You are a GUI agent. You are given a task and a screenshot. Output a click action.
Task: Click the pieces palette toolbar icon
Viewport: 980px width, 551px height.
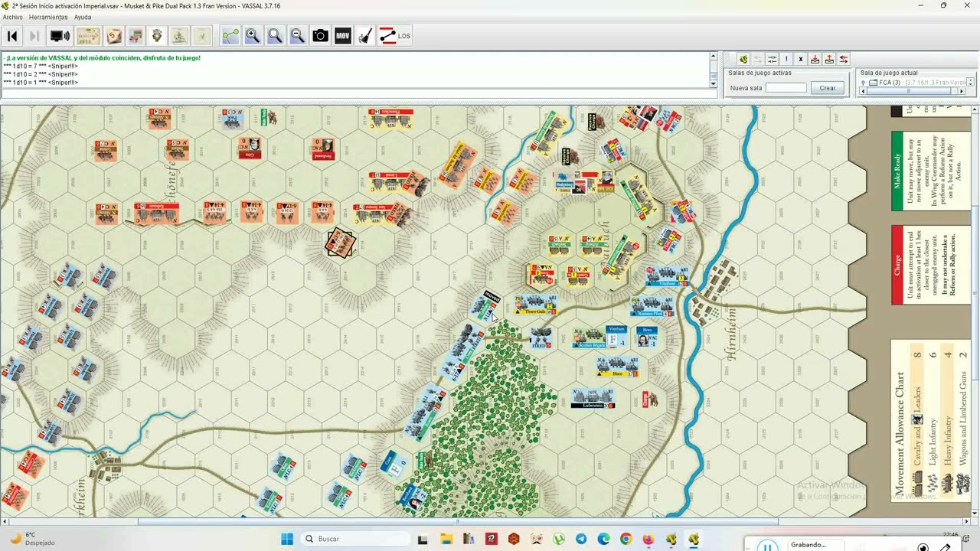coord(136,35)
